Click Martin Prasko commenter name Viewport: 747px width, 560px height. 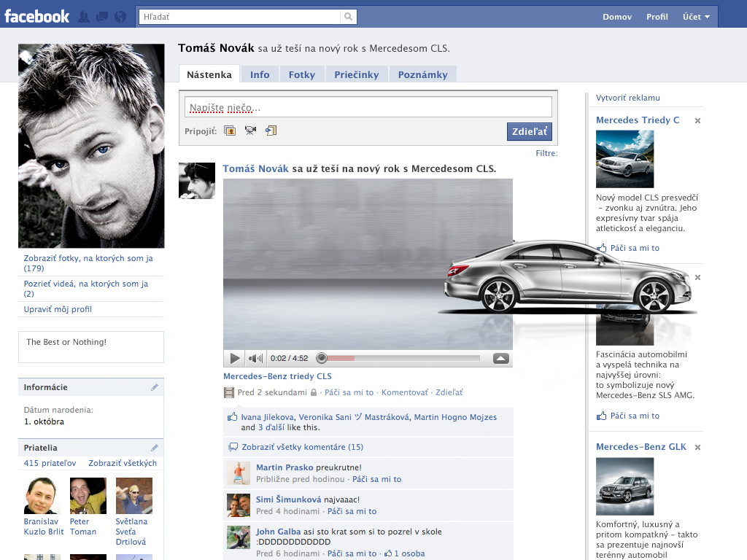point(285,467)
